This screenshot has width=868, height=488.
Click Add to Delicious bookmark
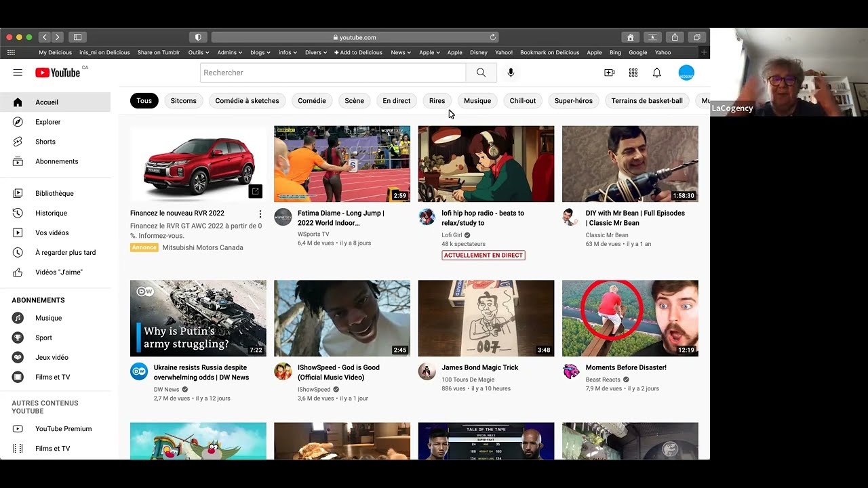358,52
